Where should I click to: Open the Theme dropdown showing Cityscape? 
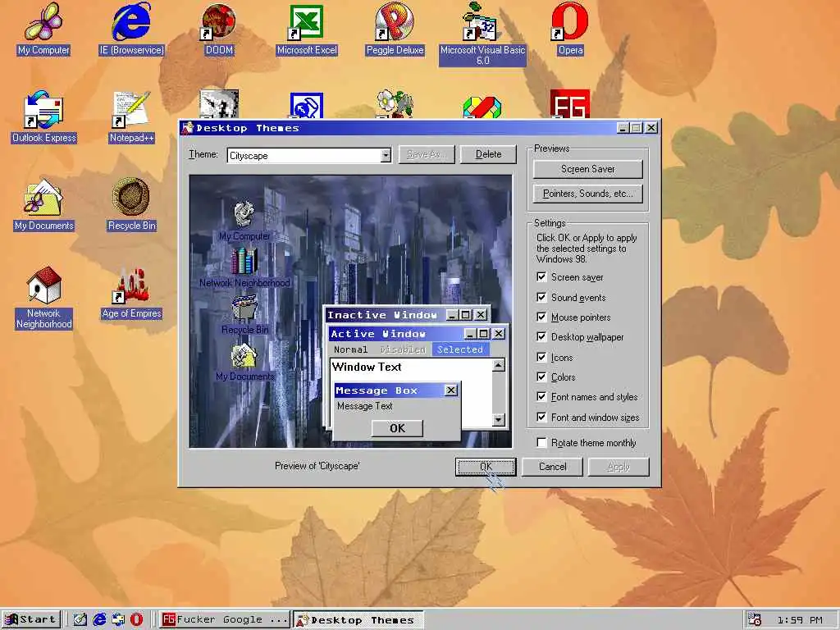pos(386,155)
